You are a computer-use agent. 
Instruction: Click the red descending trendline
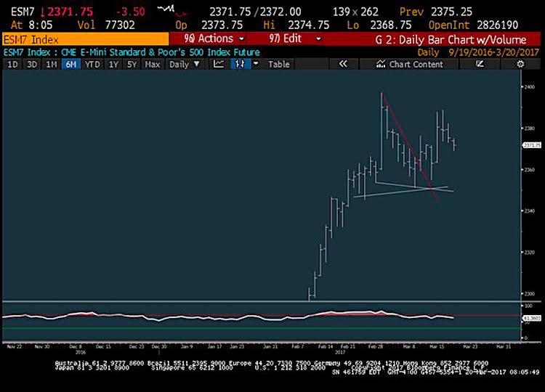[408, 146]
